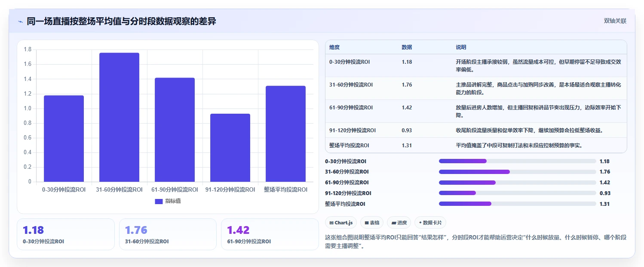Click the 整场平均投流ROI table row name
Screen dimensions: 644x267
[349, 146]
